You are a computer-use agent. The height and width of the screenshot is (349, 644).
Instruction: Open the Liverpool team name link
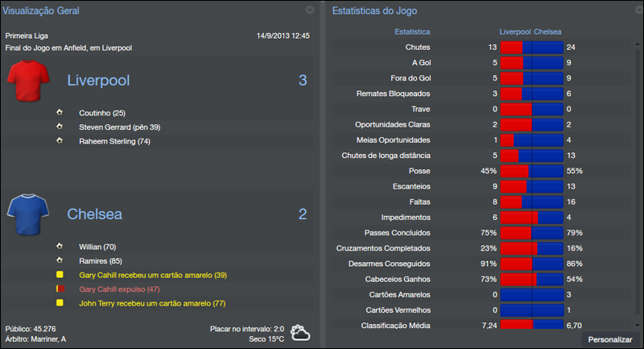98,81
